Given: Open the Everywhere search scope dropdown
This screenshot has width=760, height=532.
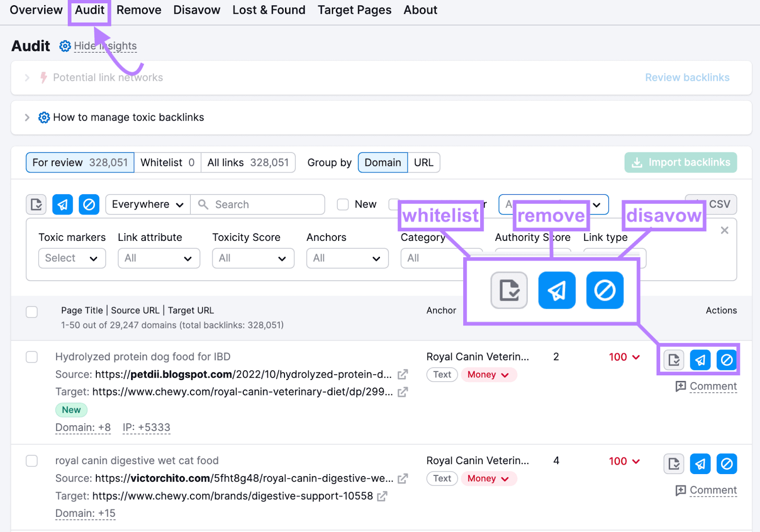Looking at the screenshot, I should pyautogui.click(x=147, y=204).
